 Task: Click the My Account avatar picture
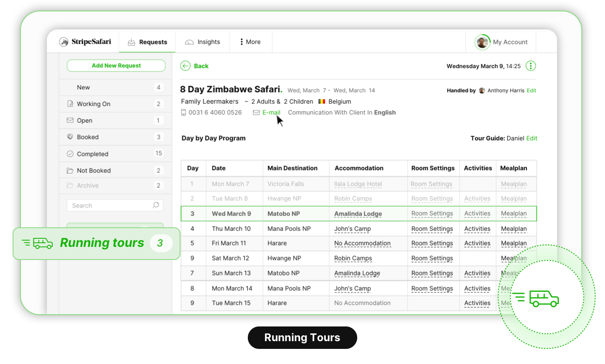click(x=482, y=42)
